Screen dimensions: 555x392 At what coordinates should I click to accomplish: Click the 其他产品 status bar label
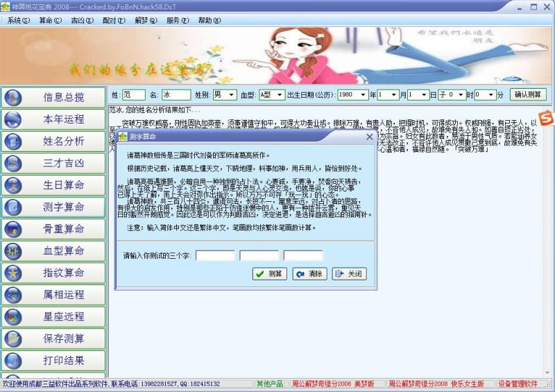tap(270, 384)
